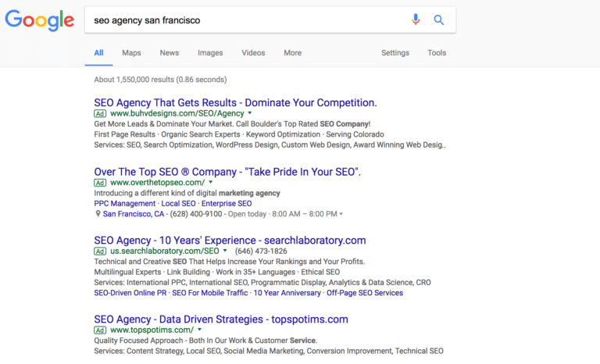Screen dimensions: 600x364
Task: Expand the dropdown arrow after buhvdesigns.com URL
Action: pyautogui.click(x=250, y=113)
